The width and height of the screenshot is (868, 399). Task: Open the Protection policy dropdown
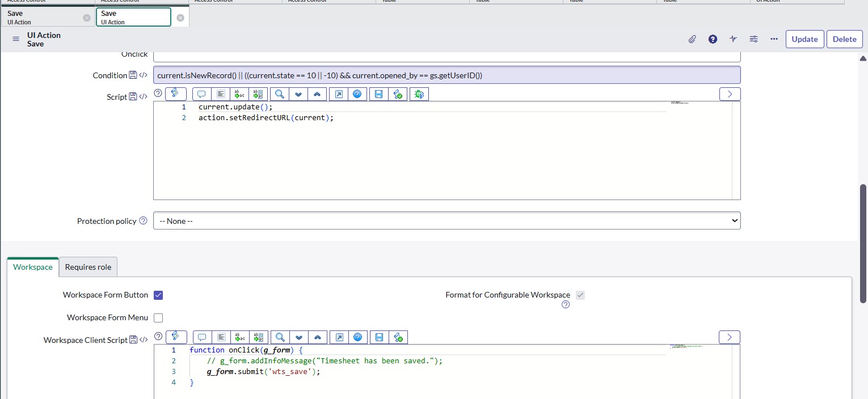446,221
